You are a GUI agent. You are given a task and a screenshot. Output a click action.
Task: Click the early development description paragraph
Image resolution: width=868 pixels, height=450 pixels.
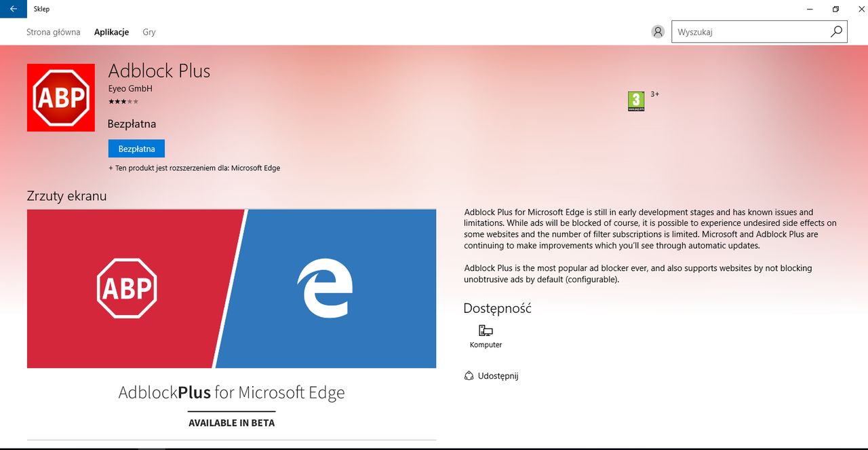coord(650,229)
